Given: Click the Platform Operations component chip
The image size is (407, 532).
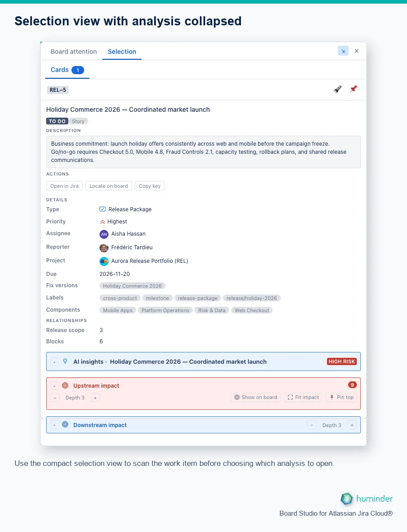Looking at the screenshot, I should 165,310.
